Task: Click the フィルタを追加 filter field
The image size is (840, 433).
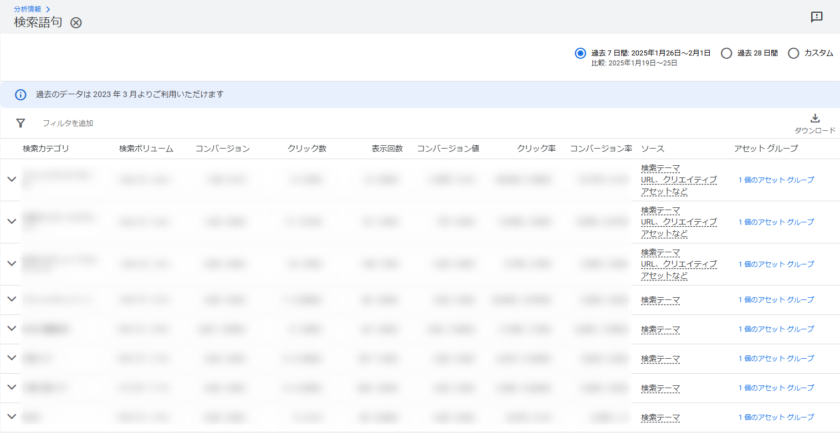Action: (68, 123)
